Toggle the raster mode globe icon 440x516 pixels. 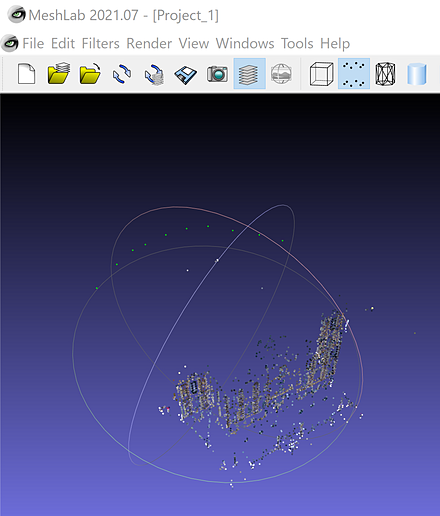pos(281,74)
